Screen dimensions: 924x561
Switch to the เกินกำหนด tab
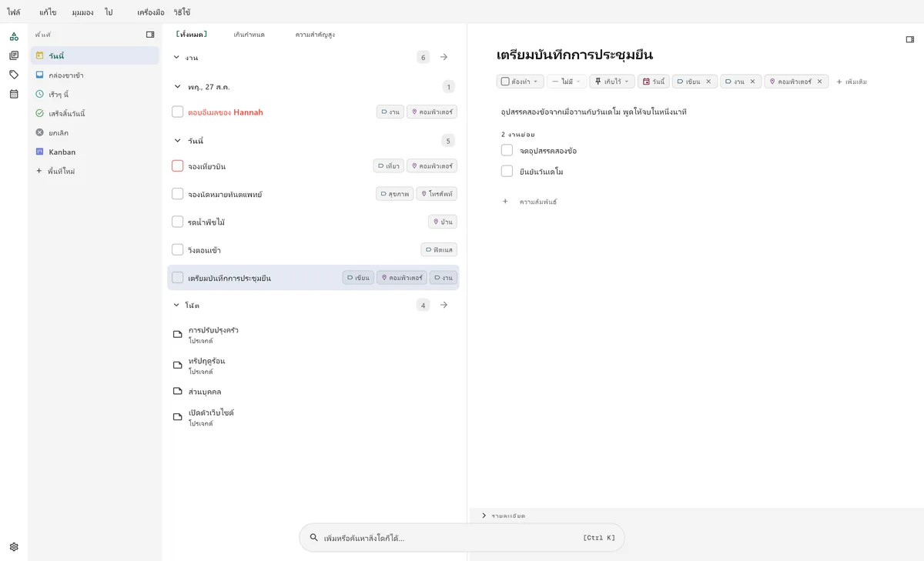(250, 35)
